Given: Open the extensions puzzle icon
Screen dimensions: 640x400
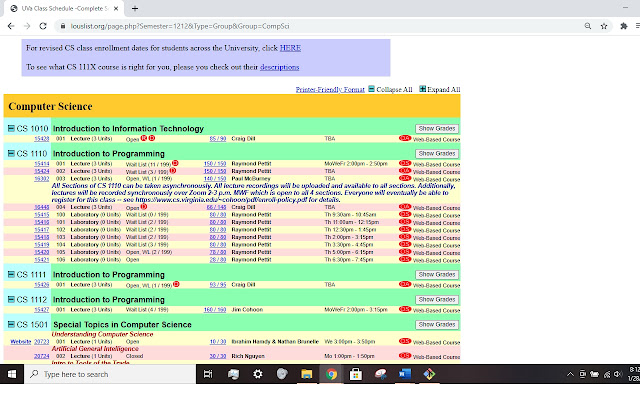Looking at the screenshot, I should click(x=624, y=26).
